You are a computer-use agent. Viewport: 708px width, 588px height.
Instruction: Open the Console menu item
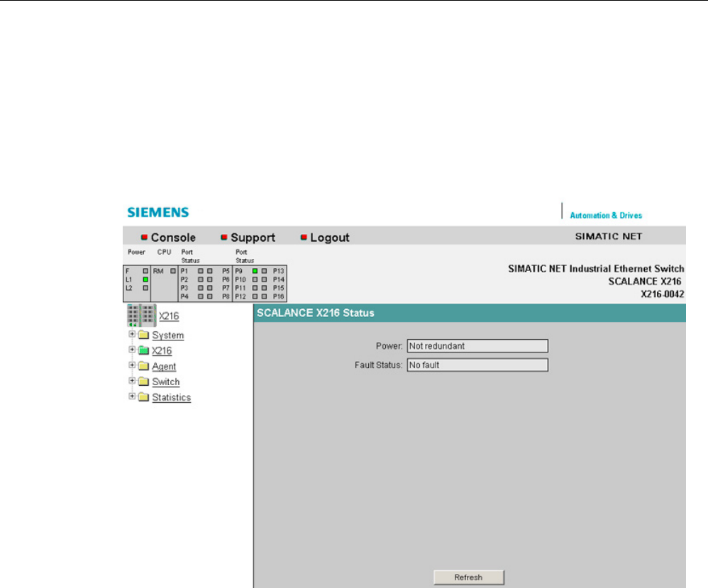pyautogui.click(x=173, y=238)
